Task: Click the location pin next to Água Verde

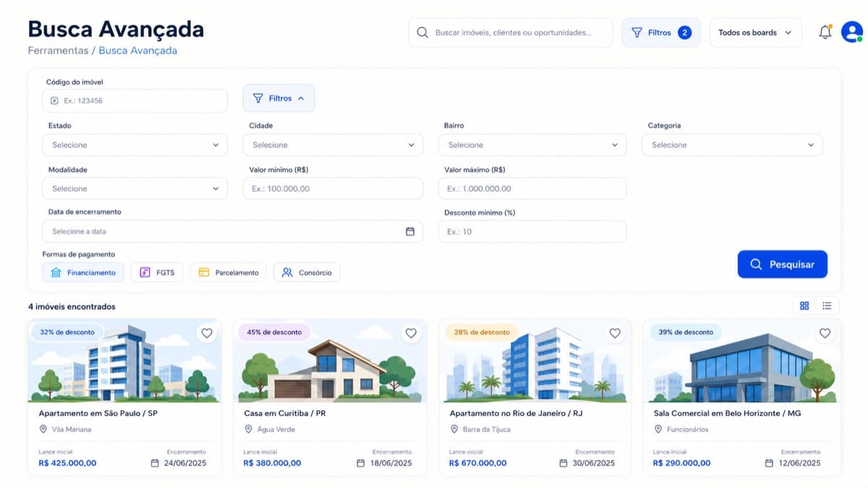Action: (x=249, y=429)
